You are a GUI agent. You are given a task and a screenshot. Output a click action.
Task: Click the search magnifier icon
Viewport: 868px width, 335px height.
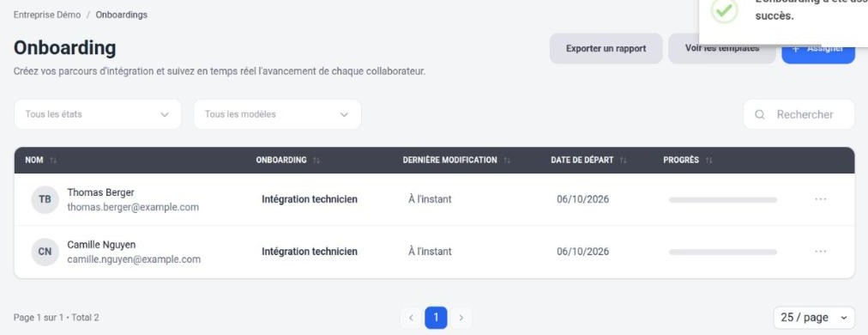(760, 115)
